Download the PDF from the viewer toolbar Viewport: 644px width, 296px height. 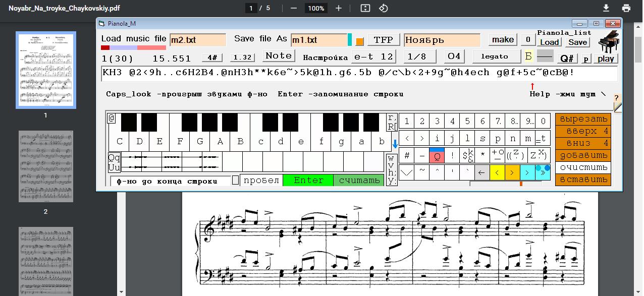click(606, 8)
